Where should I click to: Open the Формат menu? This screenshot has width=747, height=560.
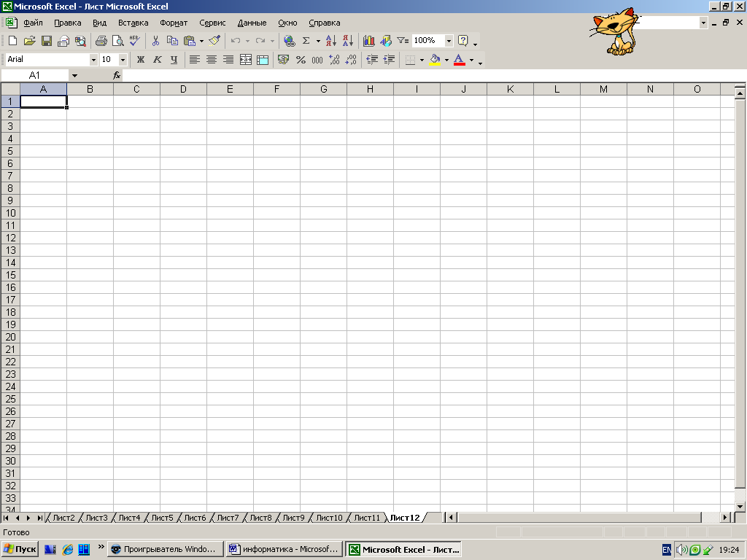[x=174, y=23]
